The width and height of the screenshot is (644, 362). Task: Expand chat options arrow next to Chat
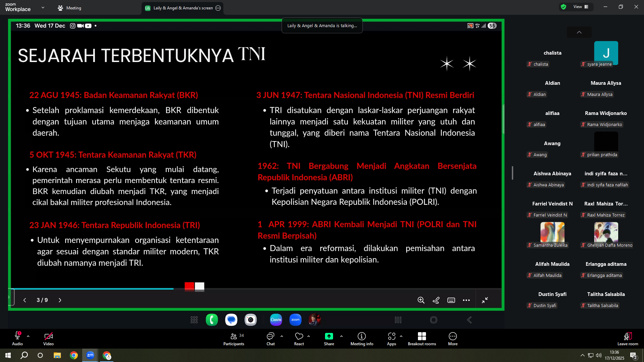tap(282, 336)
